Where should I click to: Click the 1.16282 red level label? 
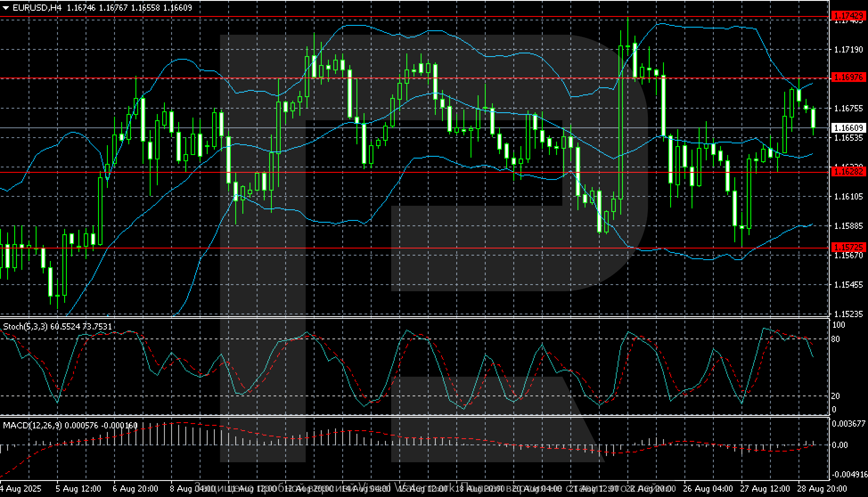pyautogui.click(x=848, y=171)
